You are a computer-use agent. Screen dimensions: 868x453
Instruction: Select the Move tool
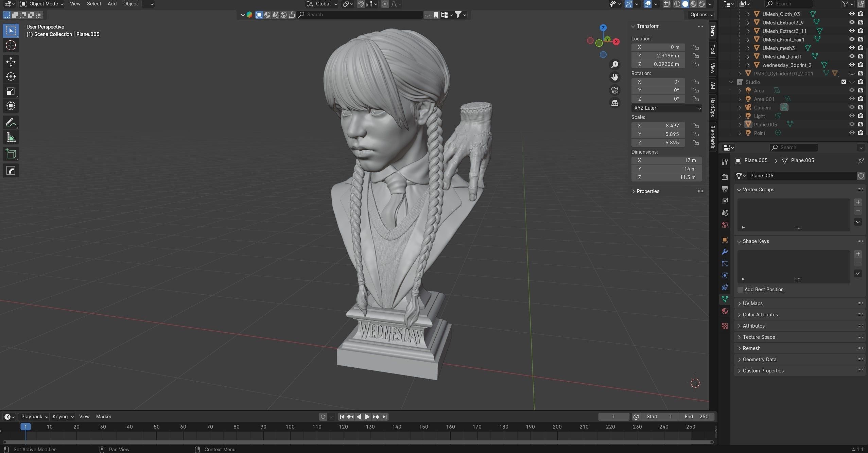point(11,62)
